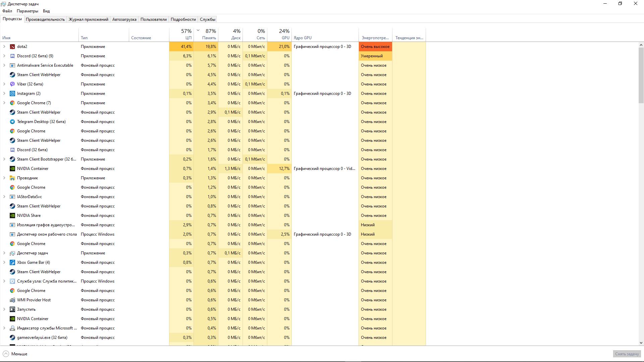Image resolution: width=644 pixels, height=362 pixels.
Task: Click the 41,4% CPU value for dota2
Action: coord(181,47)
